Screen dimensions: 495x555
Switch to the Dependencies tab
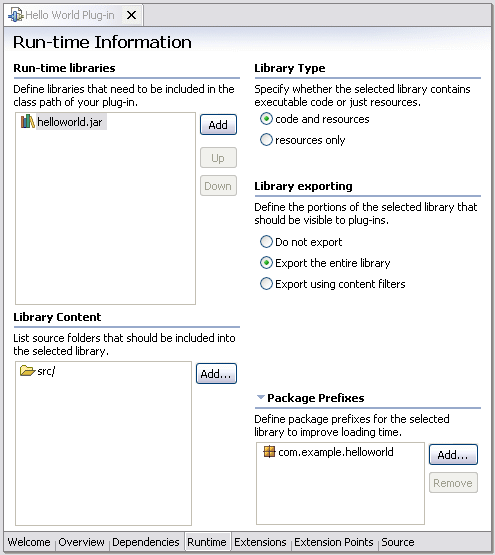click(x=146, y=542)
